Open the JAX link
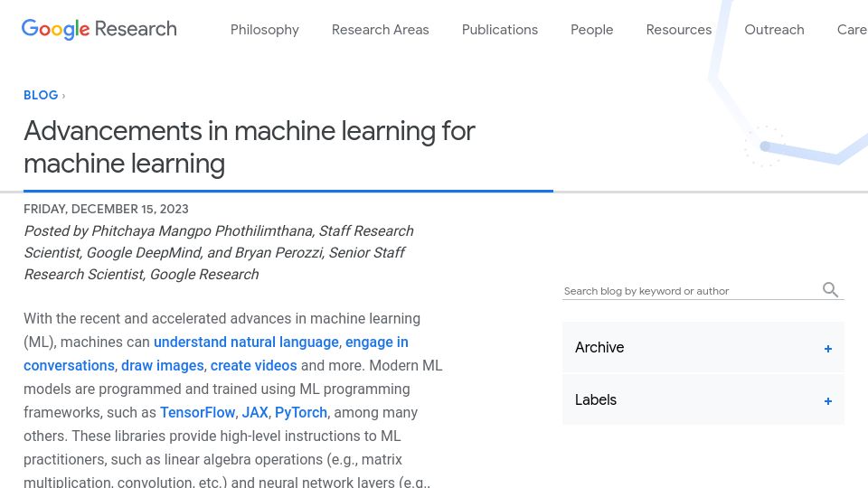This screenshot has width=868, height=488. pos(255,413)
